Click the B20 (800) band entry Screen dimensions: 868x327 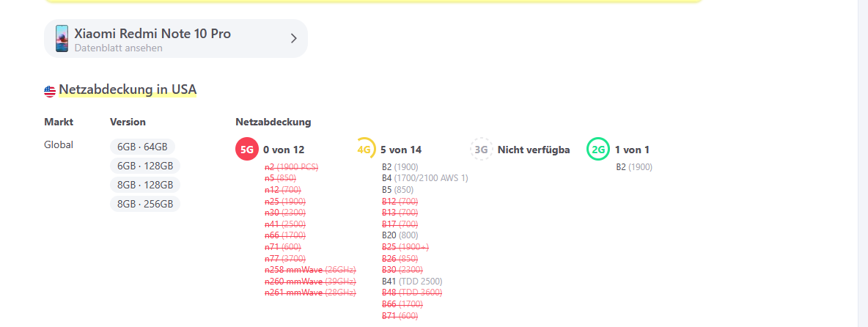click(x=400, y=235)
